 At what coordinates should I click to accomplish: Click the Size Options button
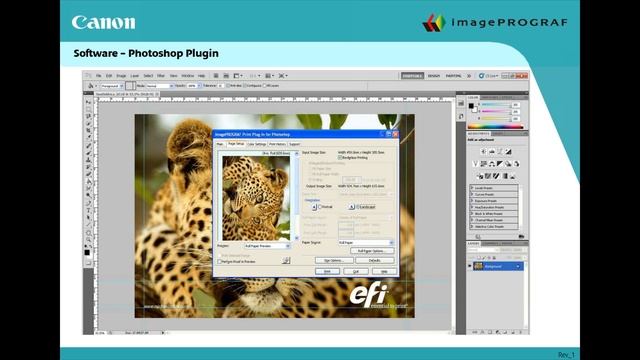[333, 260]
